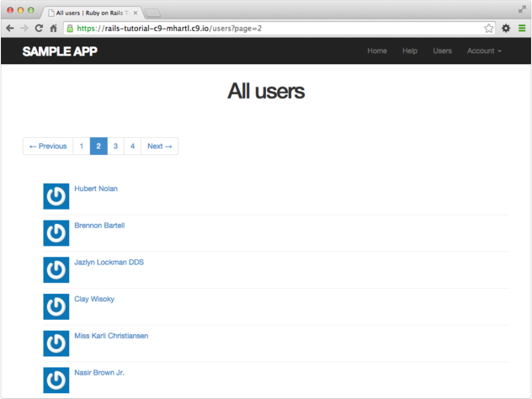Go to the Next page of users
Viewport: 532px width, 399px height.
[159, 146]
